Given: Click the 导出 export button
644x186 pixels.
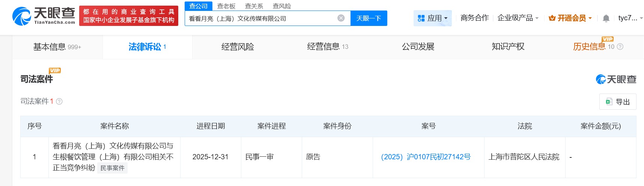Looking at the screenshot, I should tap(618, 101).
